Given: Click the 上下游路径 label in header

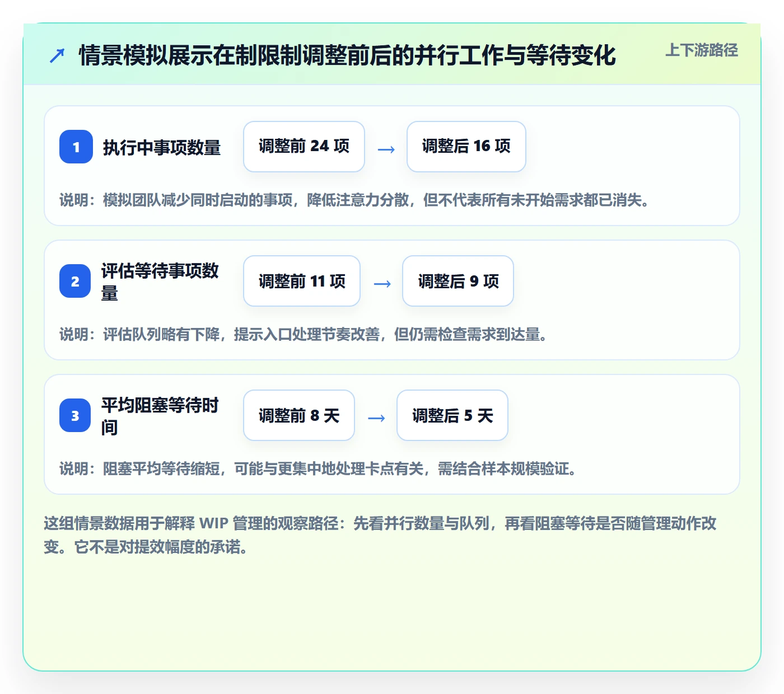Looking at the screenshot, I should pyautogui.click(x=702, y=50).
